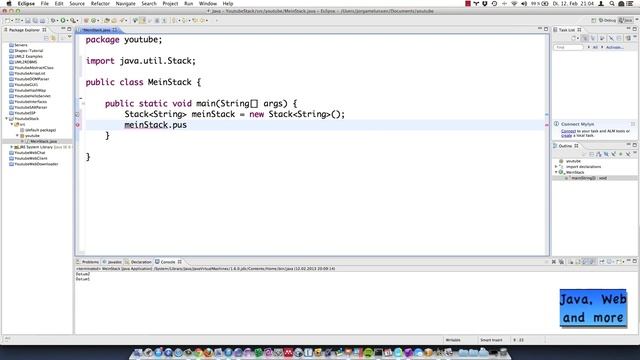The image size is (640, 360).
Task: Click the New Java Package icon
Action: pyautogui.click(x=86, y=20)
